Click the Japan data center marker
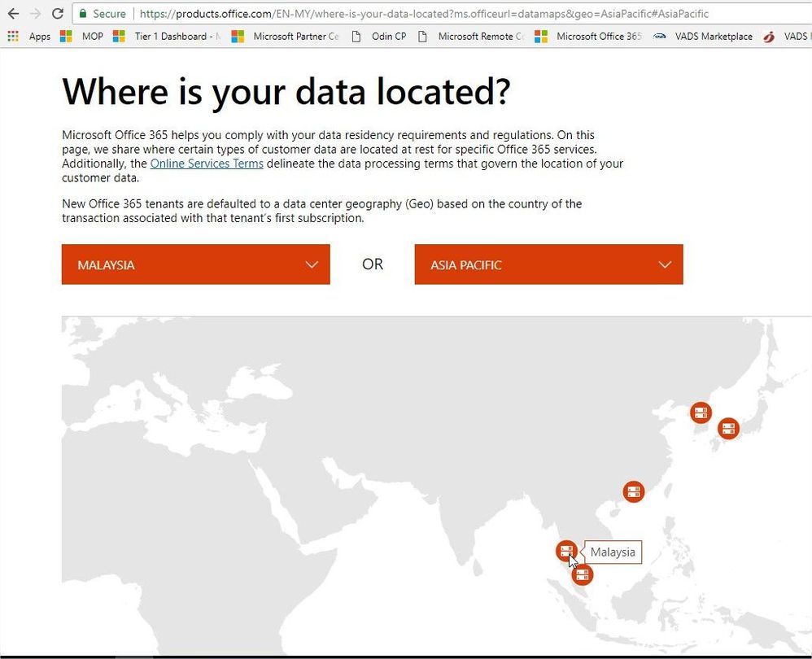Image resolution: width=812 pixels, height=659 pixels. [x=728, y=429]
